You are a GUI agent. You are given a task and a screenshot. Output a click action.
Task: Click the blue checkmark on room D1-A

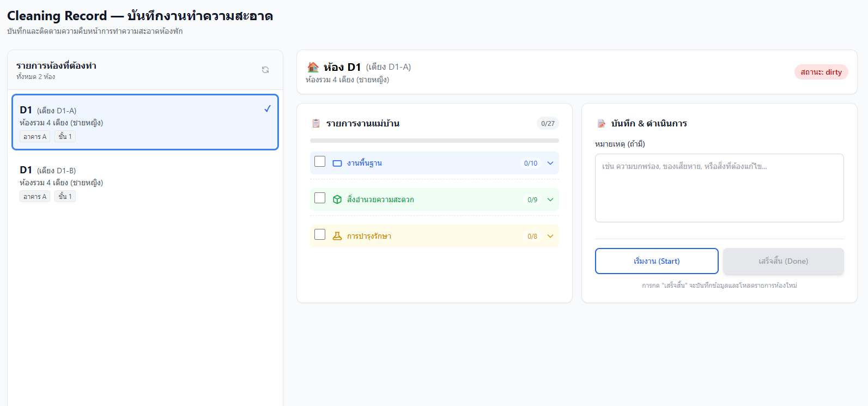tap(268, 109)
